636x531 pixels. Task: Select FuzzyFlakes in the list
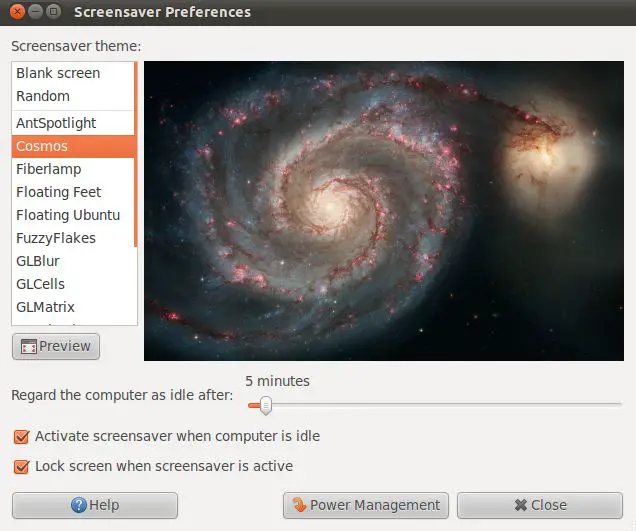[x=56, y=238]
